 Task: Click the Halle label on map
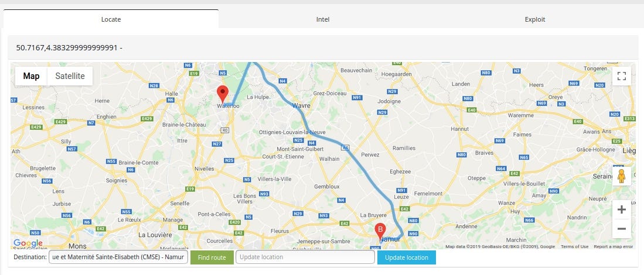(171, 94)
